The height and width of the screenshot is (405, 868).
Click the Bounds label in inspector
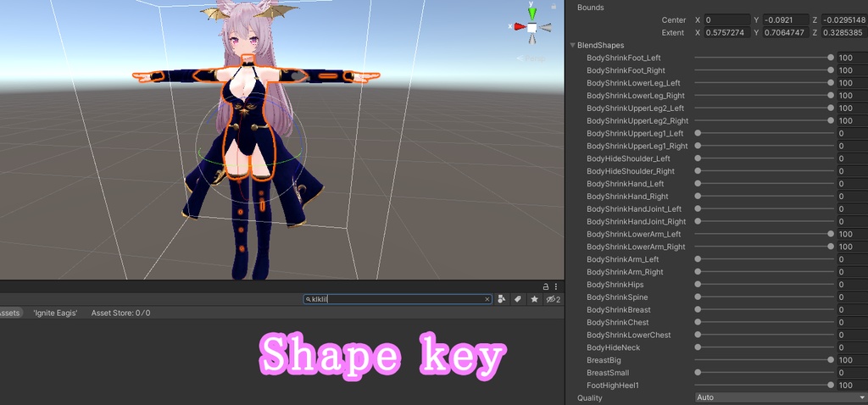click(x=590, y=8)
